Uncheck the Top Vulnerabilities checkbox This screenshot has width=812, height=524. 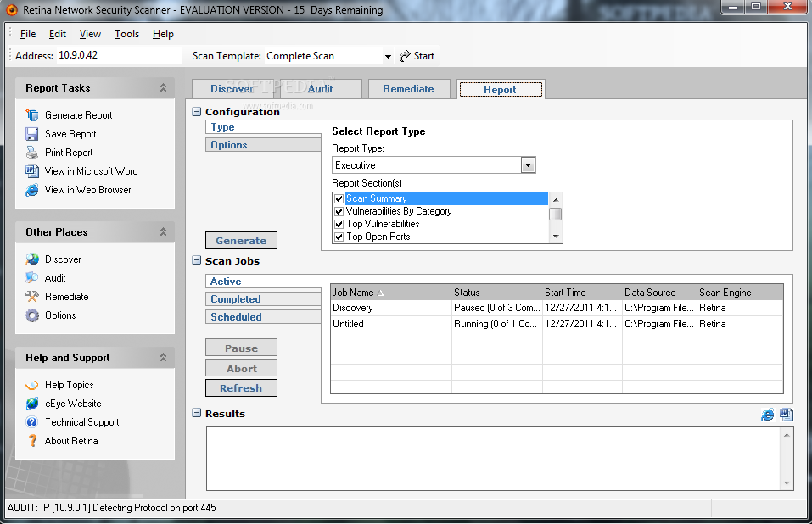click(339, 224)
